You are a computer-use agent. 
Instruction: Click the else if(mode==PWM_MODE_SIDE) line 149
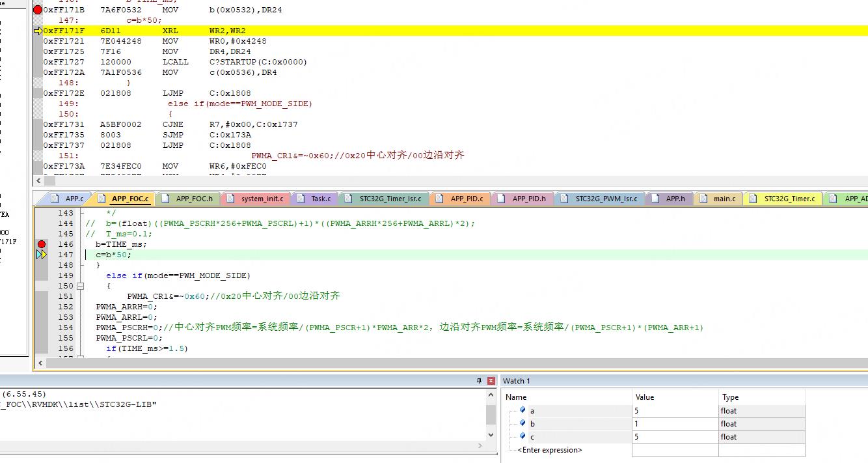[178, 275]
